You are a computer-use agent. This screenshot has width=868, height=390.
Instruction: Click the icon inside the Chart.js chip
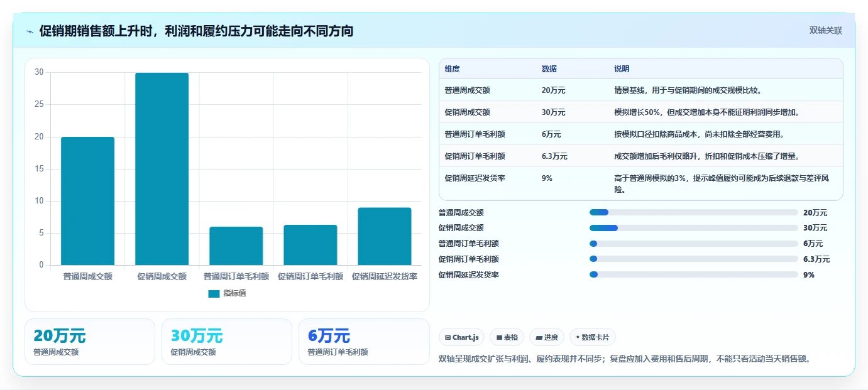[x=448, y=338]
